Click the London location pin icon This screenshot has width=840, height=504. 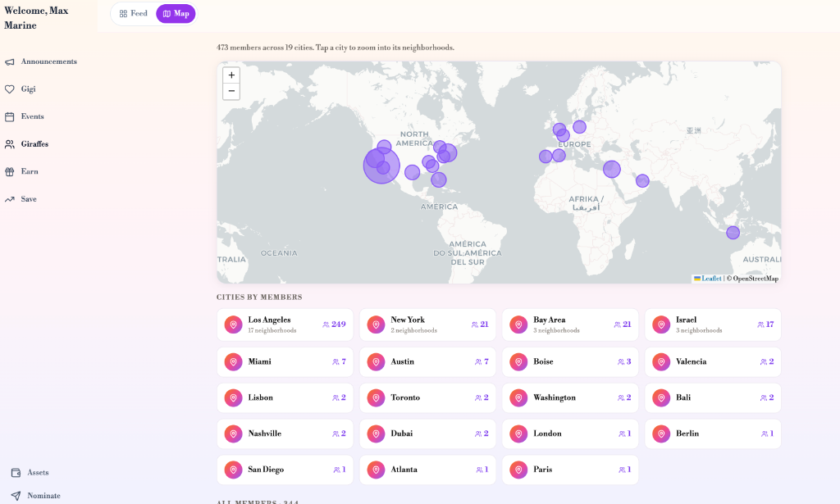pyautogui.click(x=518, y=434)
